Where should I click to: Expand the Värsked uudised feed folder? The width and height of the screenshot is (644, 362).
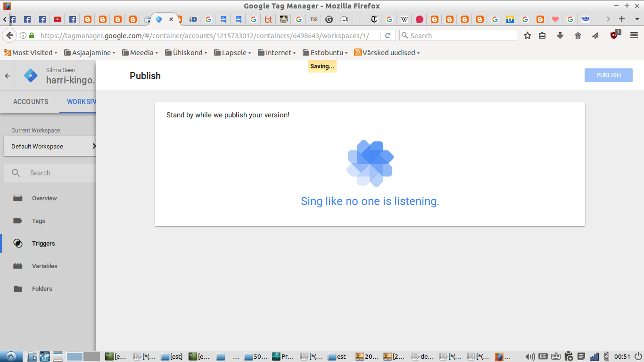coord(387,53)
